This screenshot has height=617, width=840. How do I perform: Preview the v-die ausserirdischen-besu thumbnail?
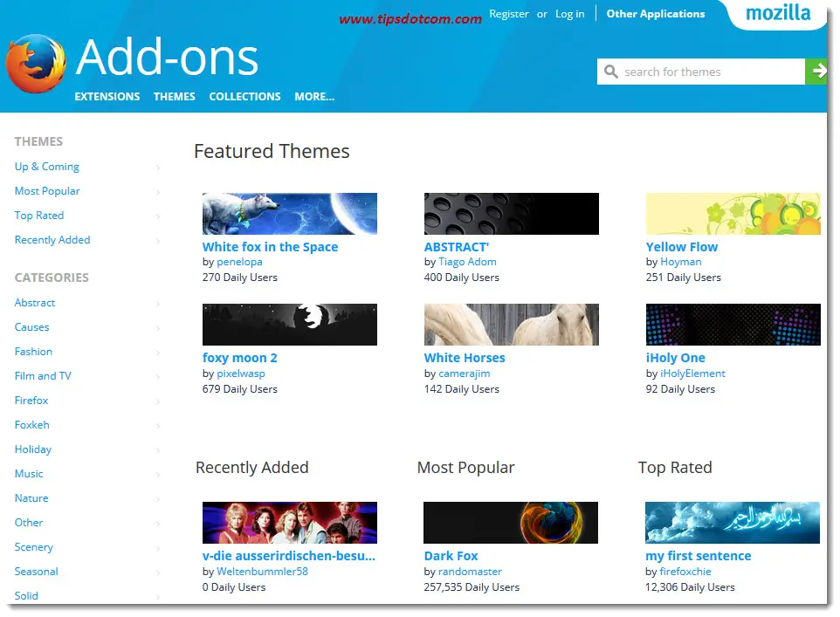click(290, 523)
